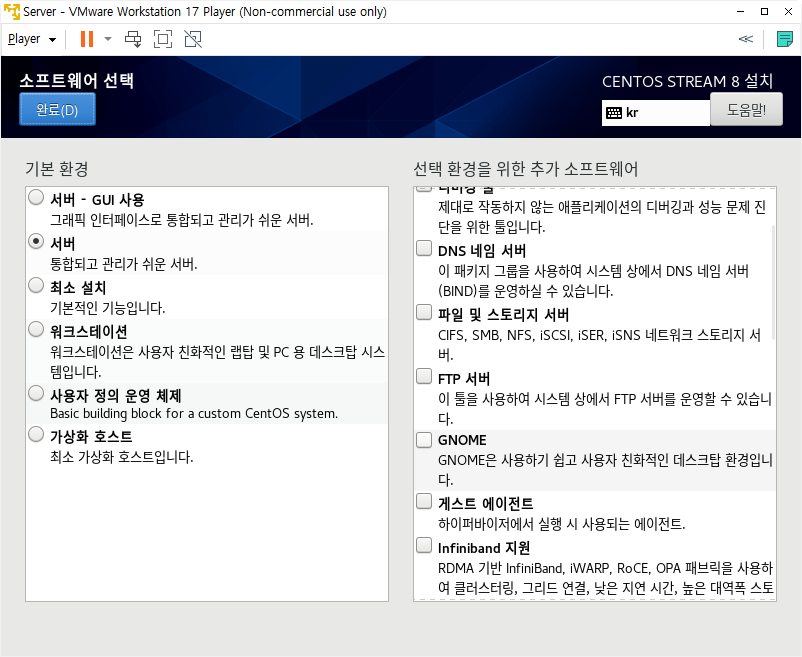The image size is (802, 657).
Task: Select the 최소 설치 radio button
Action: coord(36,285)
